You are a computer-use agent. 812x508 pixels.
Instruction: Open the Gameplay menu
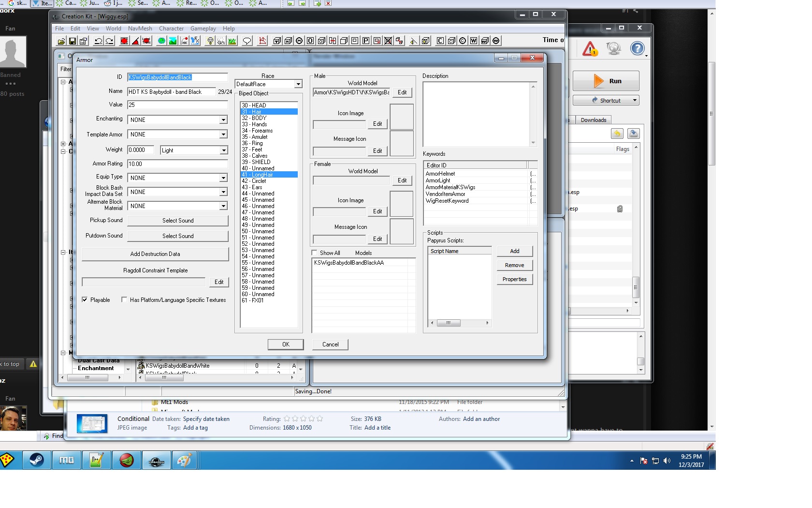click(203, 29)
